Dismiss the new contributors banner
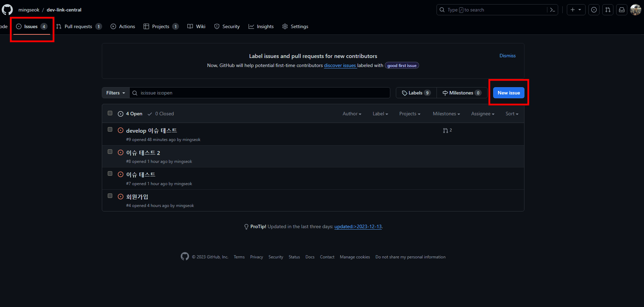644x307 pixels. pos(507,56)
